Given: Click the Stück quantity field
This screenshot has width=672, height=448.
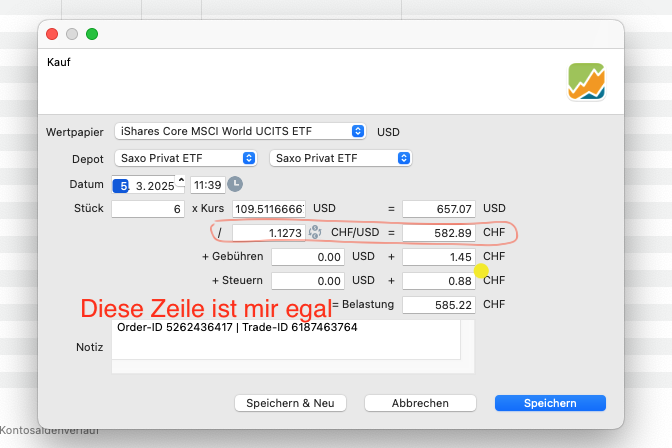Looking at the screenshot, I should pos(147,209).
